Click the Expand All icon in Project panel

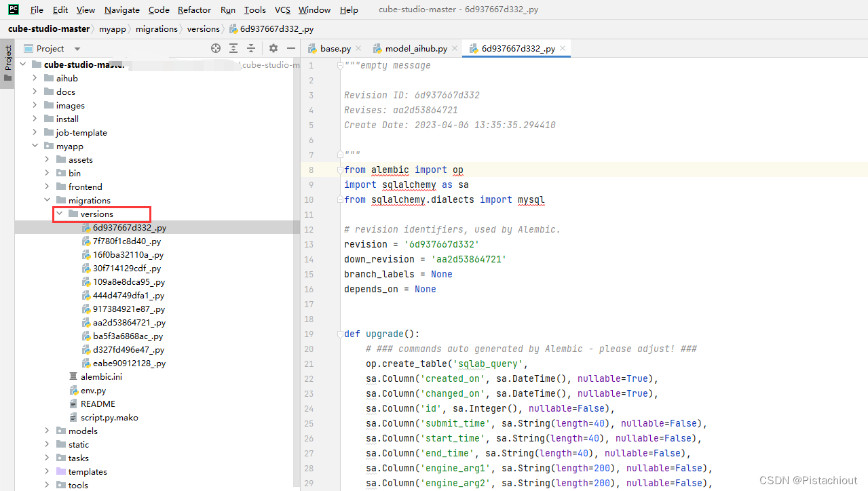coord(233,48)
